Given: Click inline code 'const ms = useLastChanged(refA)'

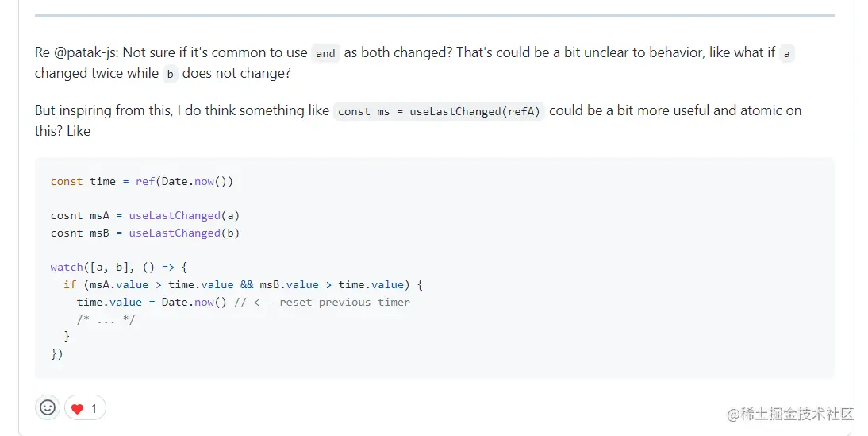Looking at the screenshot, I should pyautogui.click(x=439, y=111).
